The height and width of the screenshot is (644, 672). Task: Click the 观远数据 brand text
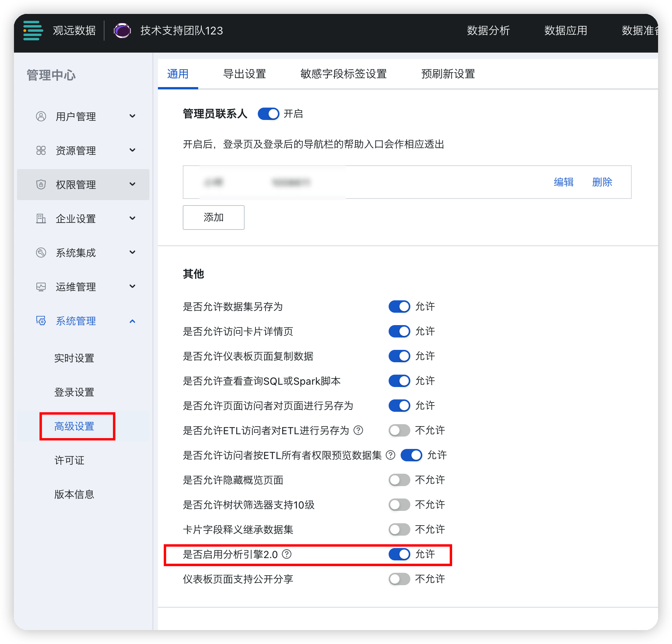74,31
